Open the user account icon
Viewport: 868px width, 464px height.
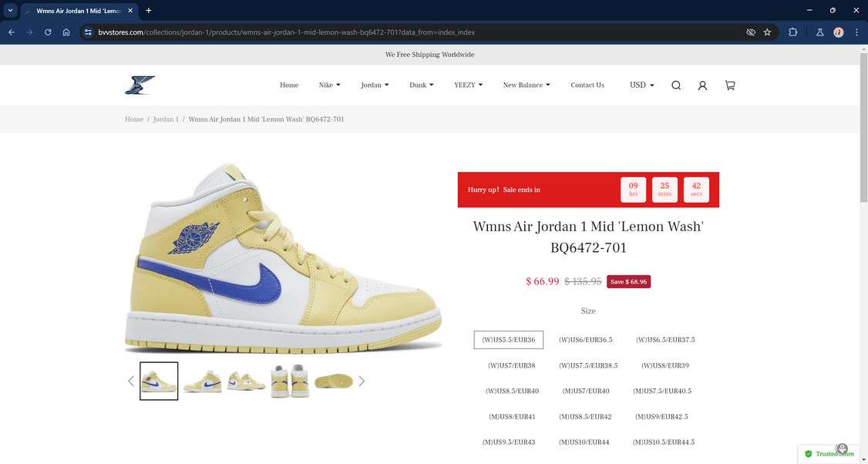pos(702,86)
